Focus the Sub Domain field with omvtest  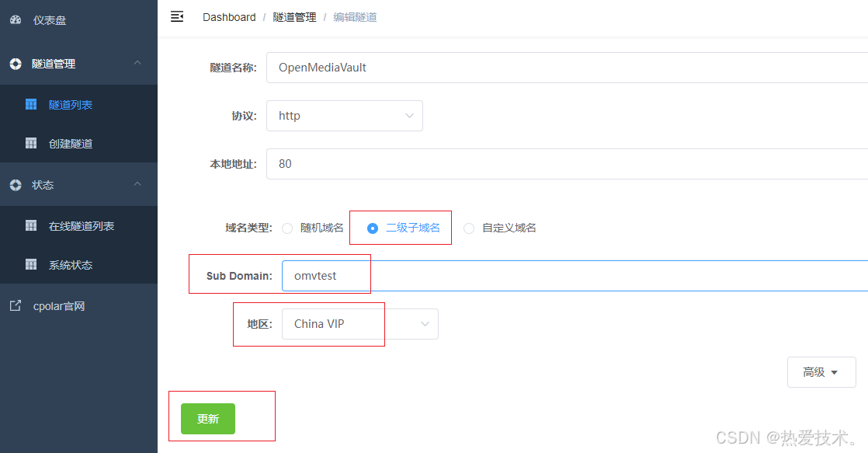click(x=575, y=276)
